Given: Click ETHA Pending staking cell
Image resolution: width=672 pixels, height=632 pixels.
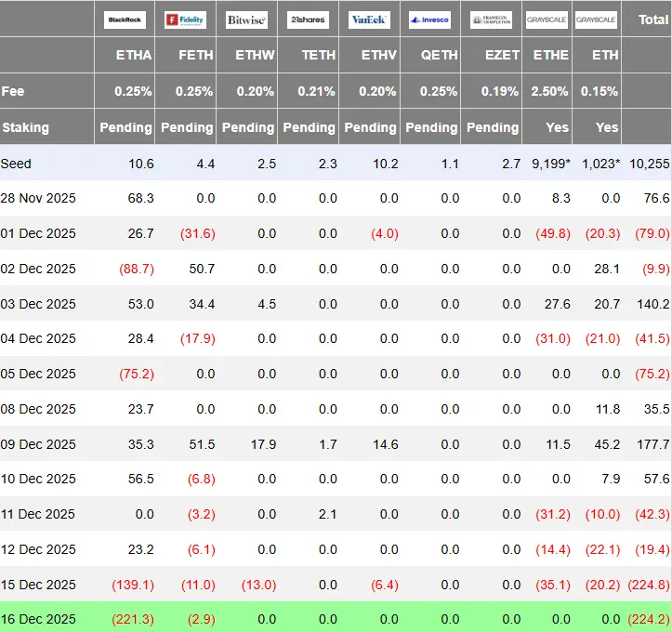Looking at the screenshot, I should [126, 127].
